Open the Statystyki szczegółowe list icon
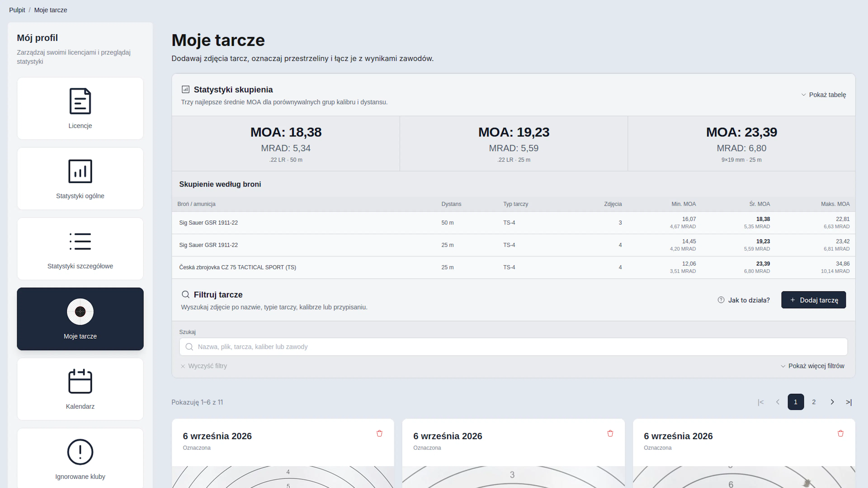 coord(80,241)
